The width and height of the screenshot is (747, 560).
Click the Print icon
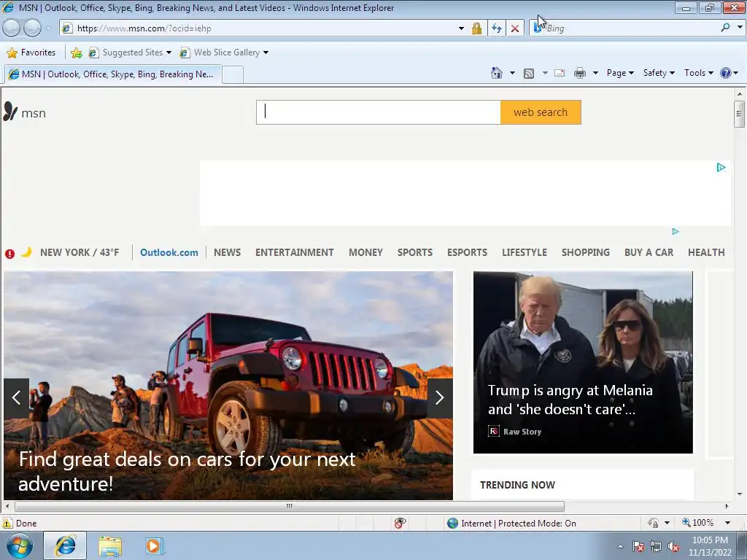pos(580,74)
